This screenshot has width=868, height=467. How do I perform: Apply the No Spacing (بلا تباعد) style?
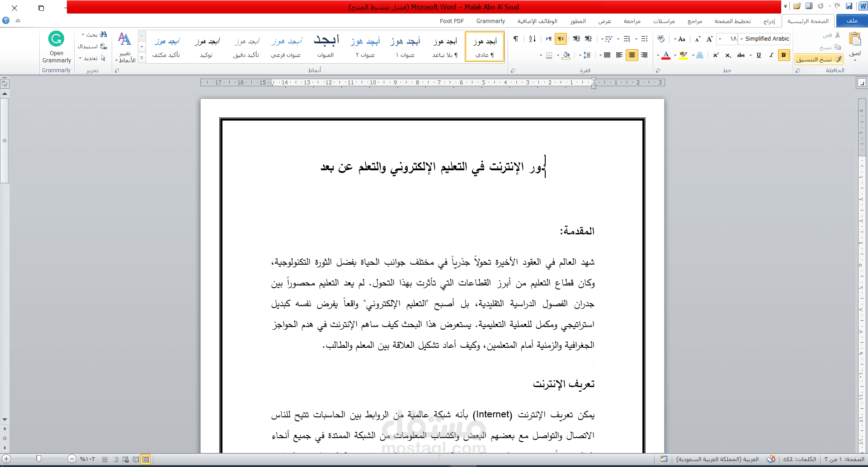pos(445,47)
